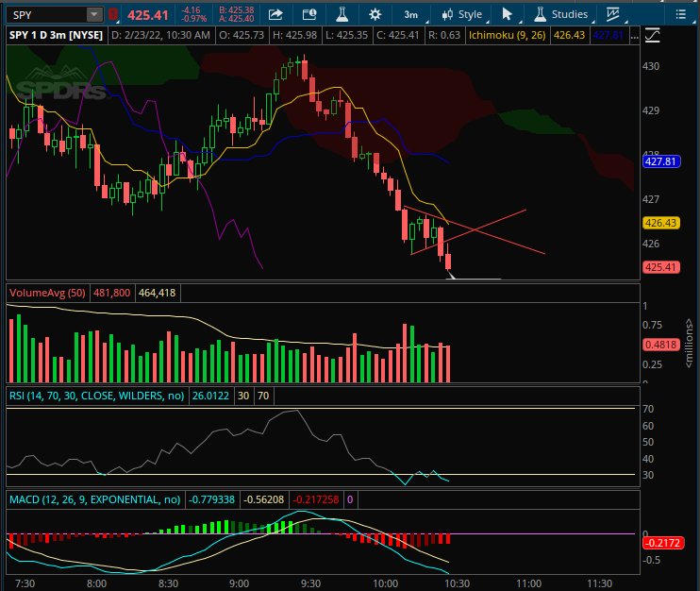Click the MACD average value -0.56208
The image size is (700, 591).
point(263,499)
